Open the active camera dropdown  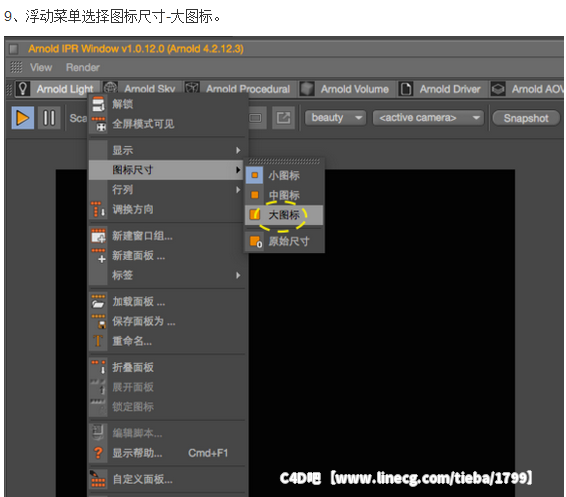(x=428, y=118)
